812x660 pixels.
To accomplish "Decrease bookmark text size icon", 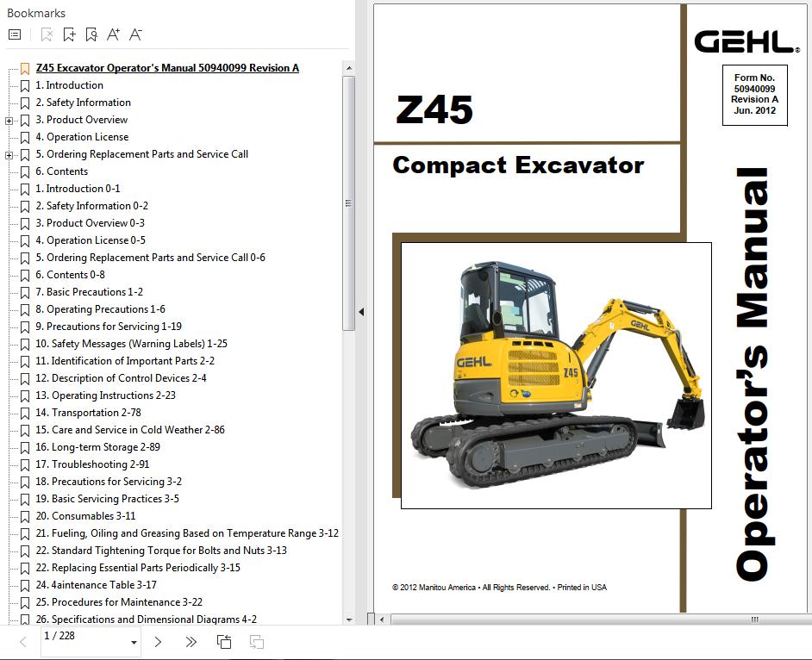I will click(x=135, y=34).
